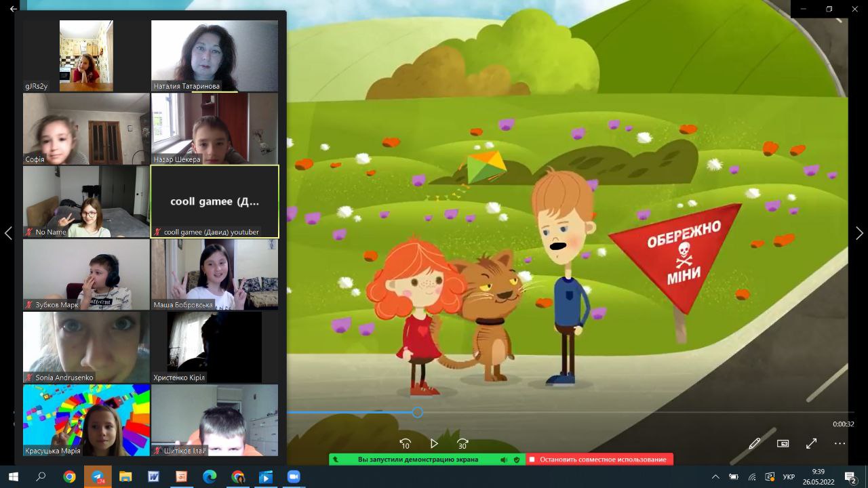
Task: Open the УКР input language switcher
Action: (789, 476)
